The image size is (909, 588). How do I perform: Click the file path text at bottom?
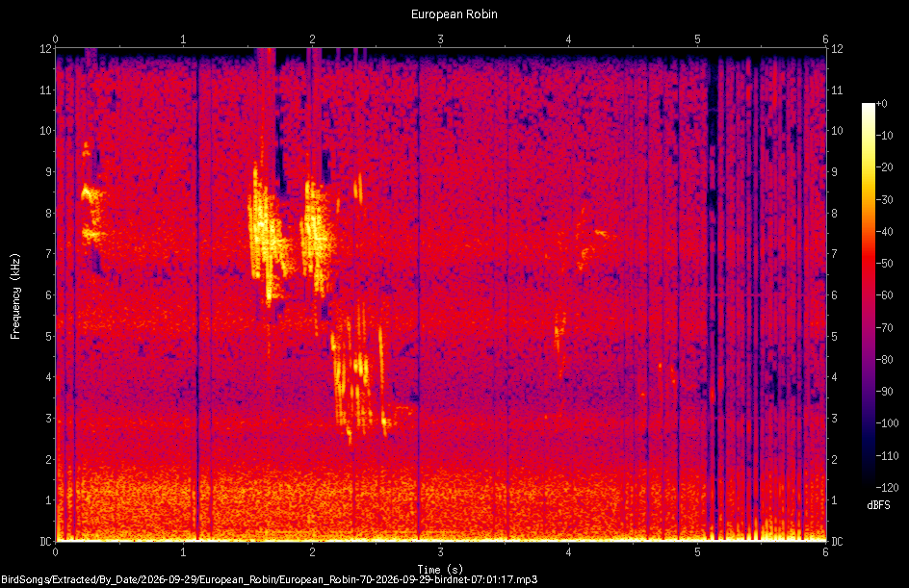click(x=269, y=579)
